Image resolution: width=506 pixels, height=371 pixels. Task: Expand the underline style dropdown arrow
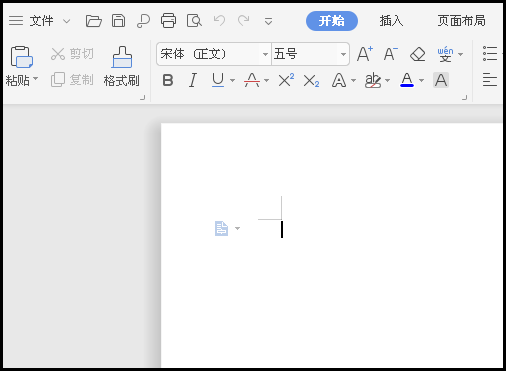coord(232,81)
